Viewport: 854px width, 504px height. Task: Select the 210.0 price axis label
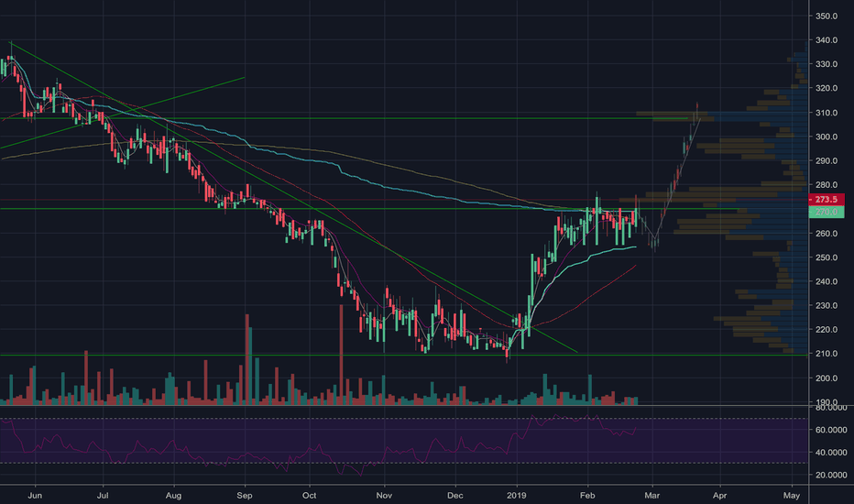pos(827,353)
